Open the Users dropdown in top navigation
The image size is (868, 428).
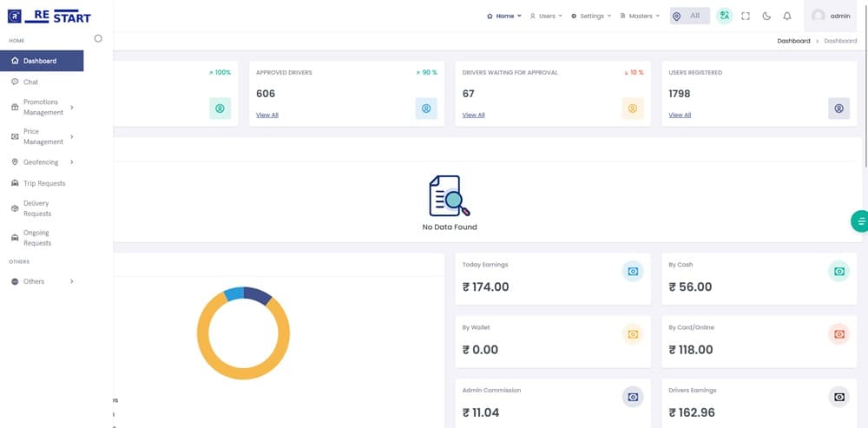[546, 16]
